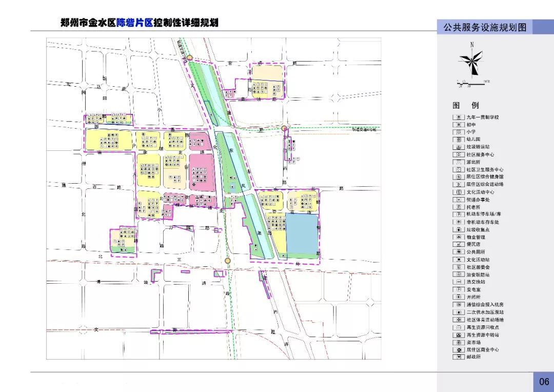
Task: Click the 街道办事处 legend symbol
Action: click(x=459, y=200)
